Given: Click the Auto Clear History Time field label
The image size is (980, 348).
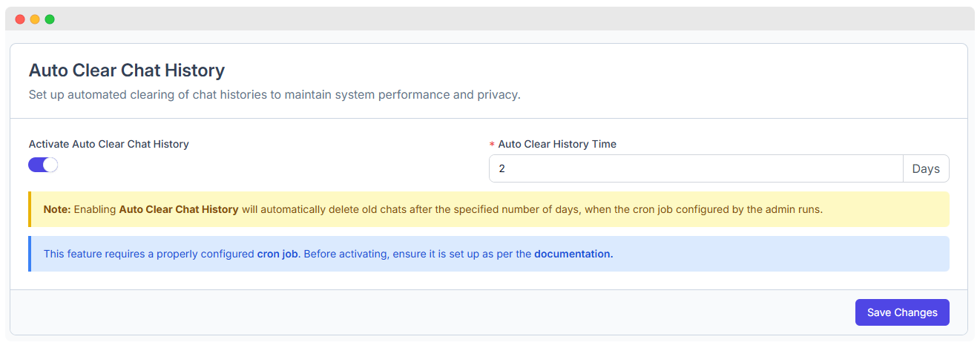Looking at the screenshot, I should click(557, 144).
